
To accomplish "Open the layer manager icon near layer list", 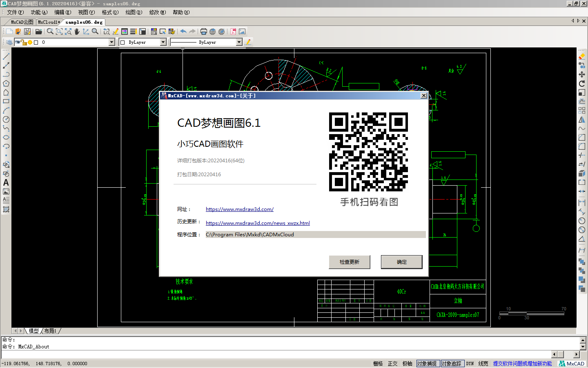I will click(9, 41).
